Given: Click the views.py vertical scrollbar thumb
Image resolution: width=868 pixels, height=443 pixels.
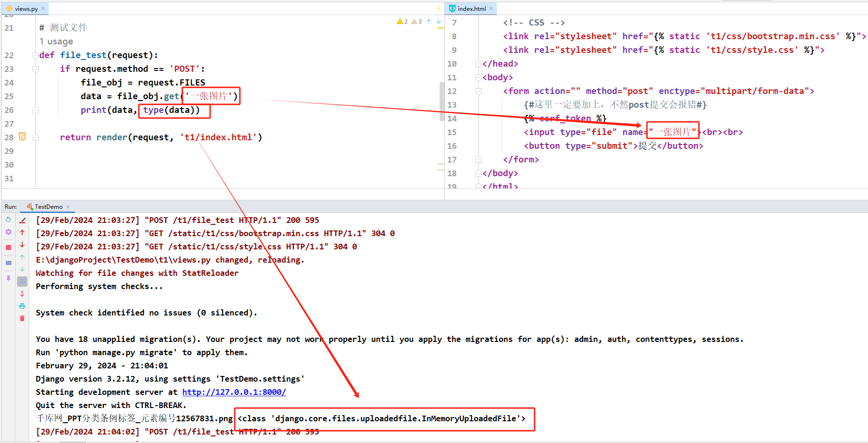Looking at the screenshot, I should pos(442,101).
